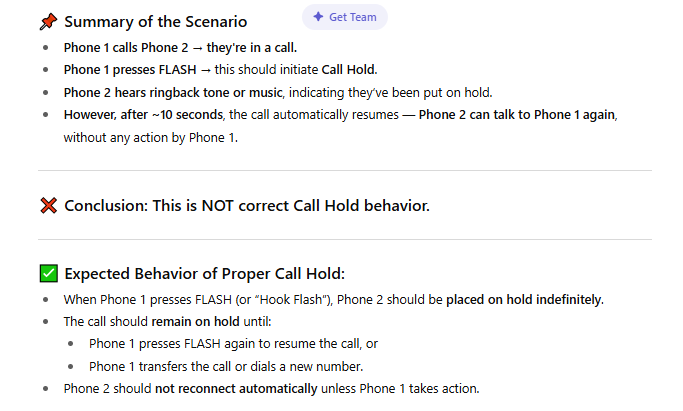Click the 'However, after ~10 seconds' text
683x411 pixels.
pos(143,115)
